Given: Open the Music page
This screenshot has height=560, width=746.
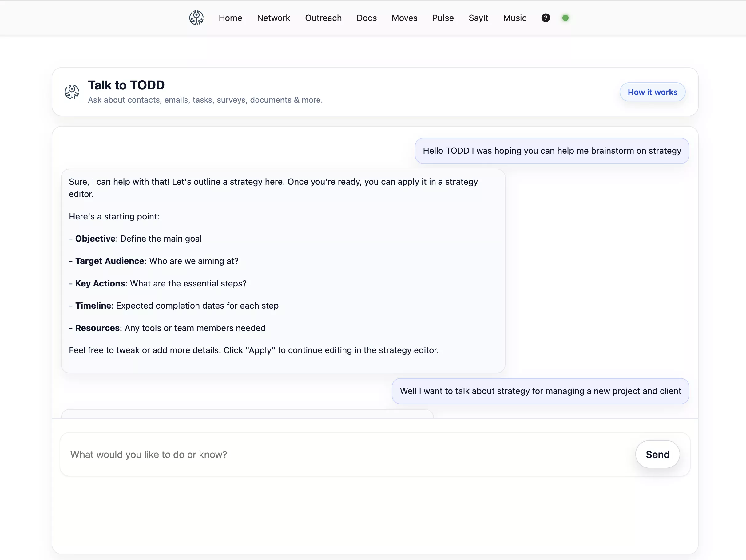Looking at the screenshot, I should [514, 18].
